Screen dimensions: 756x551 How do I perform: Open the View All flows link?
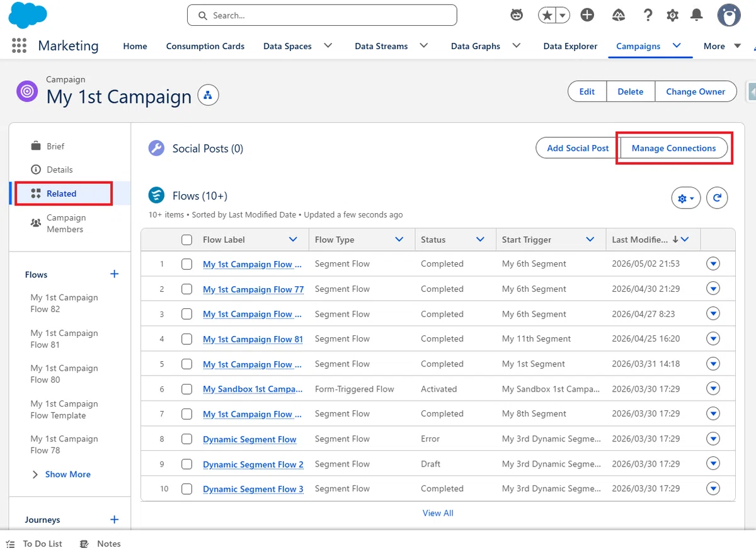(438, 513)
